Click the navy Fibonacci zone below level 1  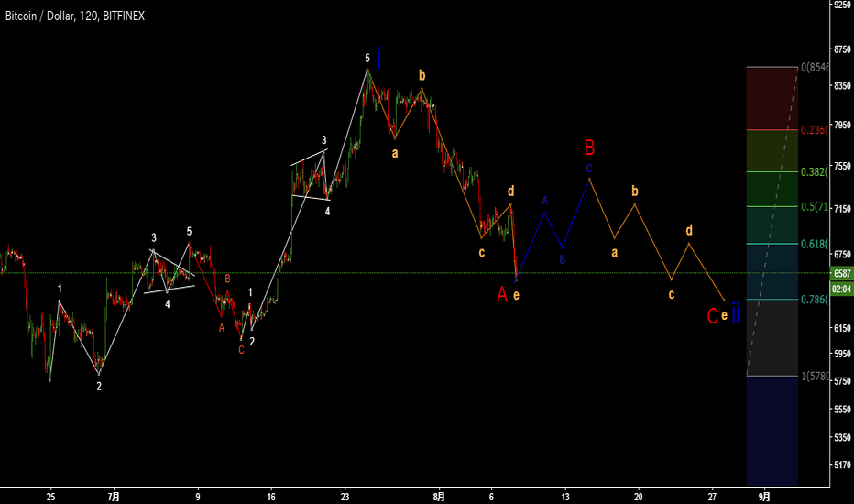point(772,431)
